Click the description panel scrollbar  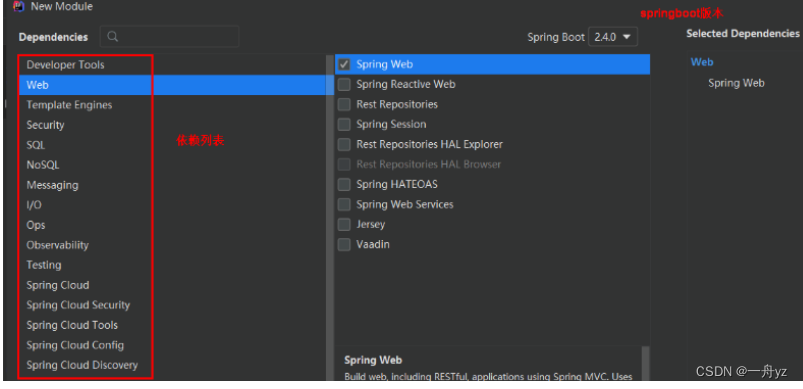645,363
